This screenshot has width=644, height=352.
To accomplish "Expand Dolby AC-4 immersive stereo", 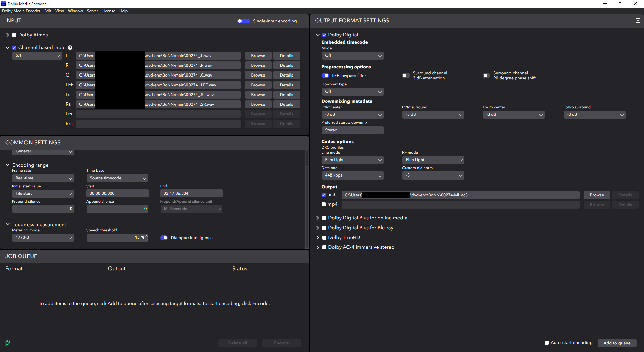I will (318, 247).
